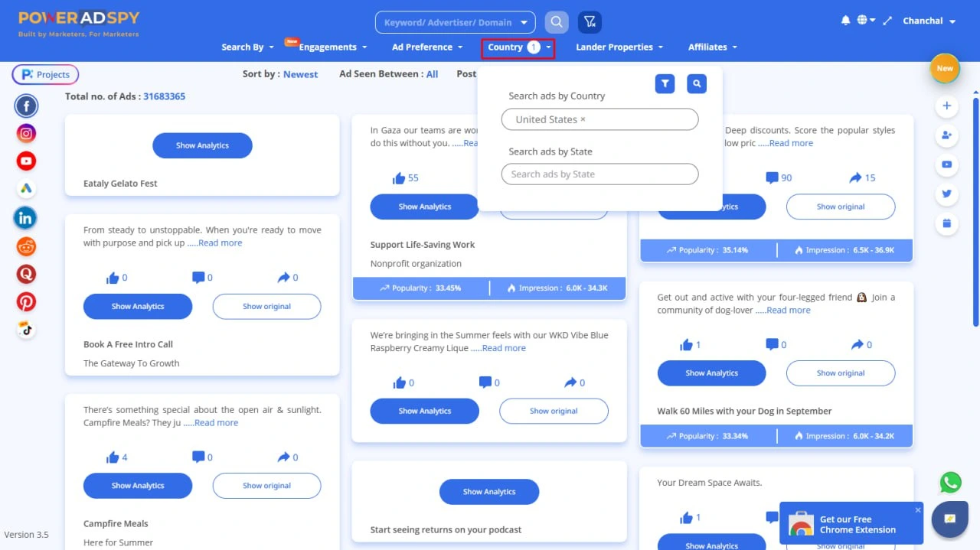Show Analytics for Book A Free Intro Call ad
980x550 pixels.
pos(138,307)
